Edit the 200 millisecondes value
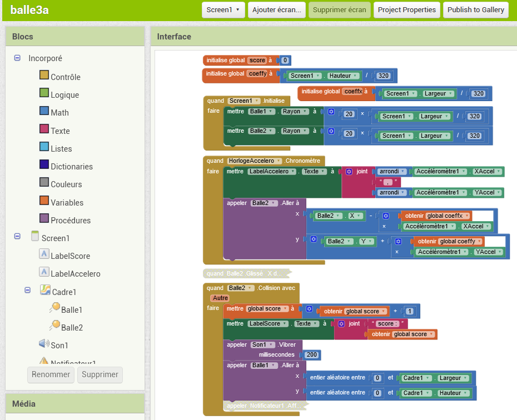 tap(311, 355)
